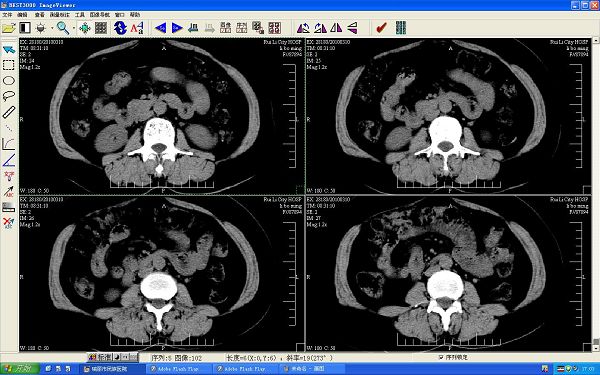Image resolution: width=600 pixels, height=375 pixels.
Task: Select the angle measurement tool
Action: click(x=9, y=160)
